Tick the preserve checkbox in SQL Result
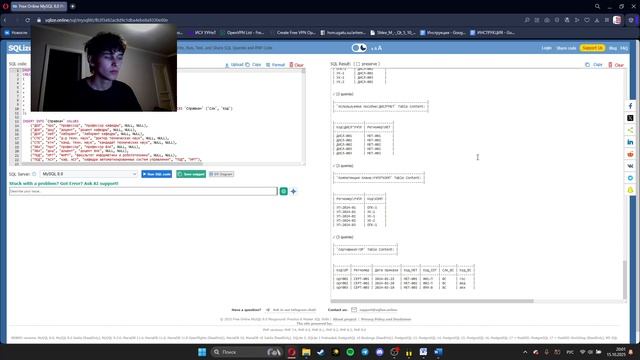The image size is (640, 360). [358, 64]
